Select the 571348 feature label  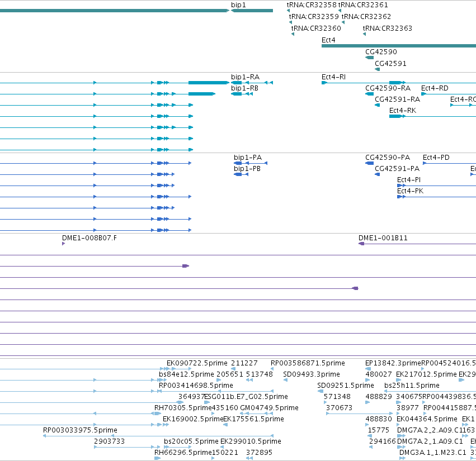click(x=337, y=397)
